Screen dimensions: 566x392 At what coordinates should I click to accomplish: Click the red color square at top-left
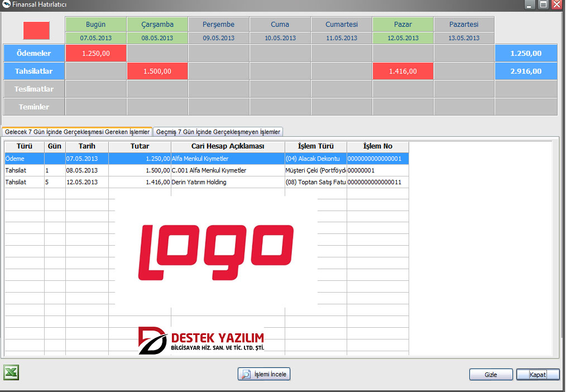[36, 30]
